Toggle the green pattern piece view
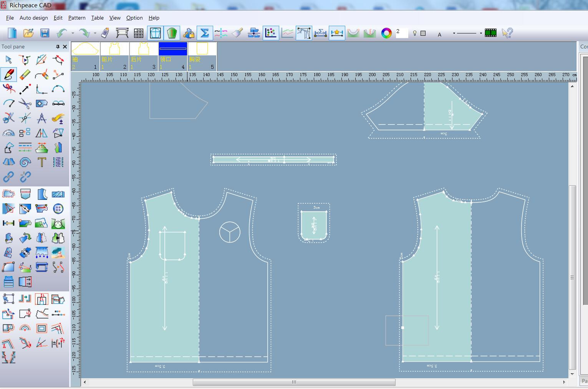Screen dimensions: 588x389 click(172, 33)
